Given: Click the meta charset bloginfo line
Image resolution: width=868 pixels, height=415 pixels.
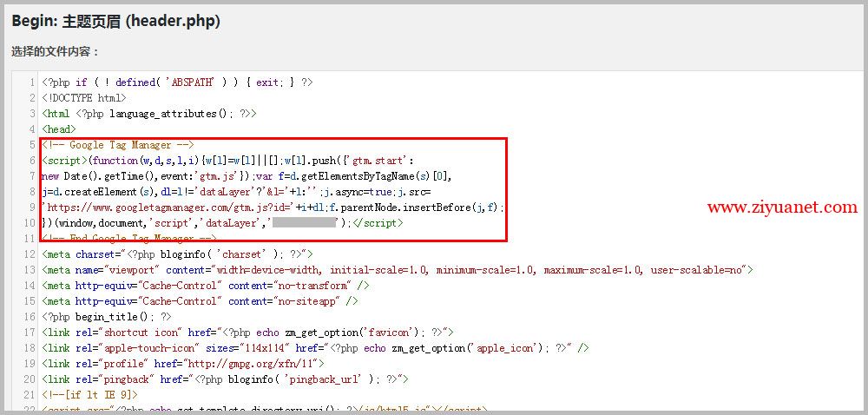Looking at the screenshot, I should 178,254.
